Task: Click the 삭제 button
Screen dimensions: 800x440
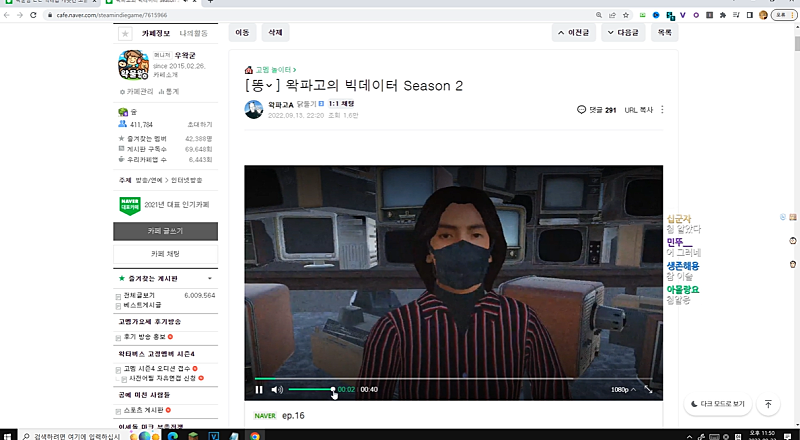Action: click(x=276, y=32)
